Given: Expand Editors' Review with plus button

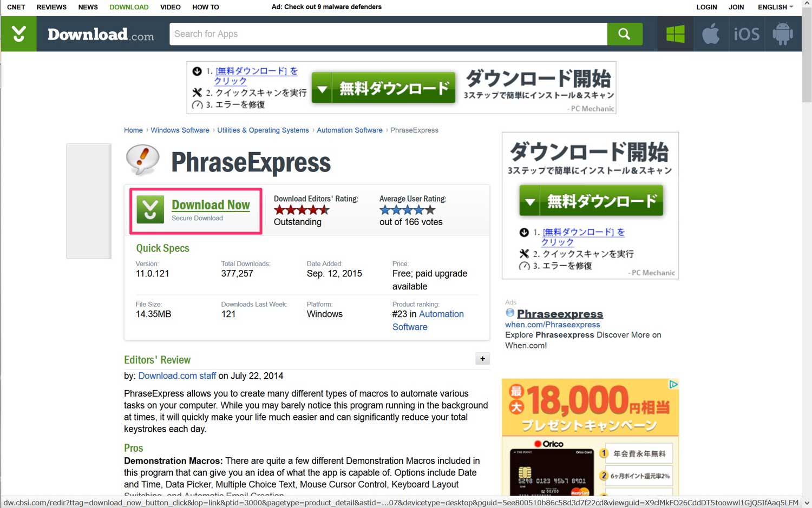Looking at the screenshot, I should tap(482, 359).
